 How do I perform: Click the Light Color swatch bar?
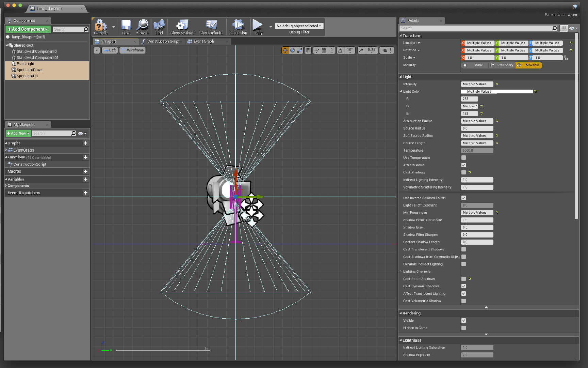coord(497,92)
